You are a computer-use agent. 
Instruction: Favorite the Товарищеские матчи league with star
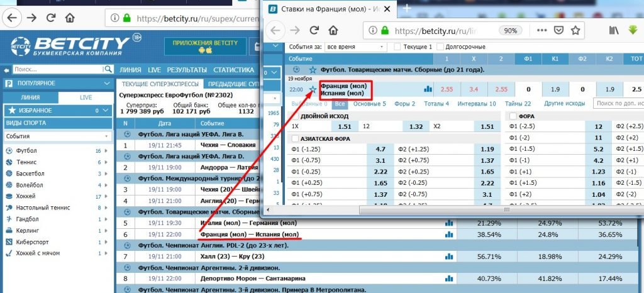(313, 70)
